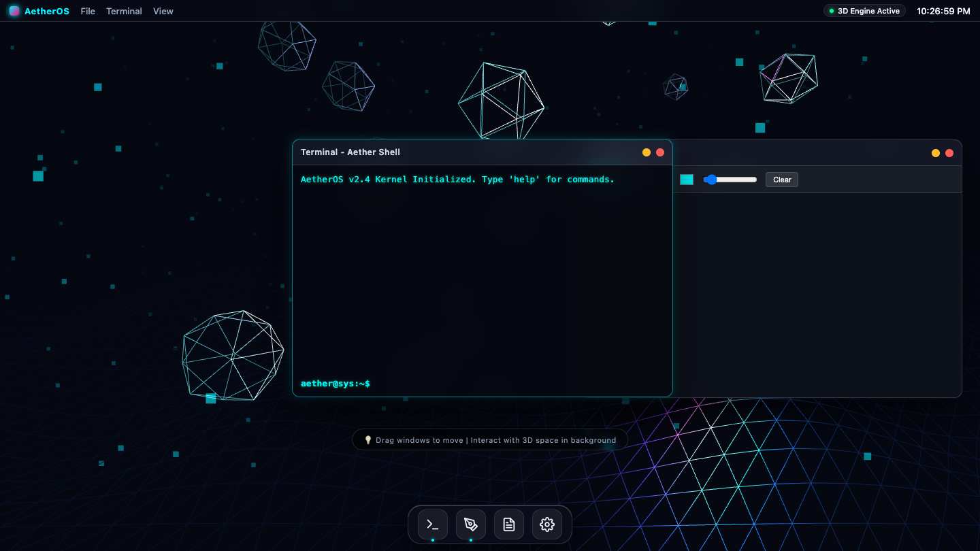
Task: Click the Terminal - Aether Shell title
Action: [350, 152]
